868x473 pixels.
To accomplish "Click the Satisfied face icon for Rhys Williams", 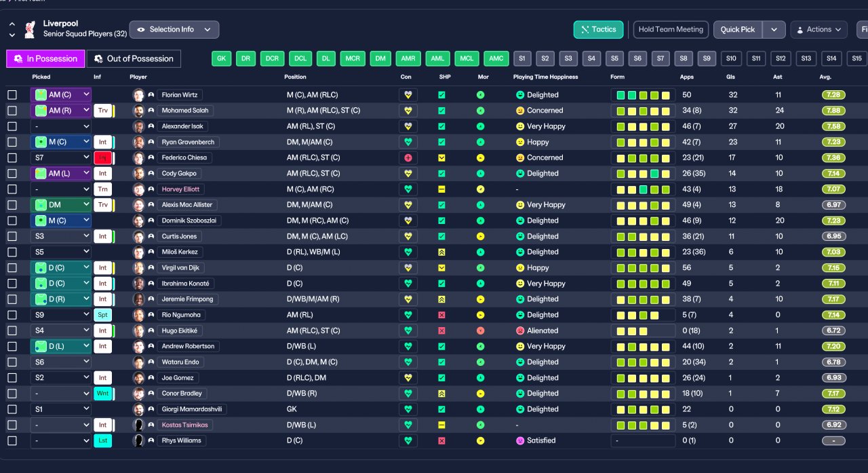I will click(x=520, y=440).
